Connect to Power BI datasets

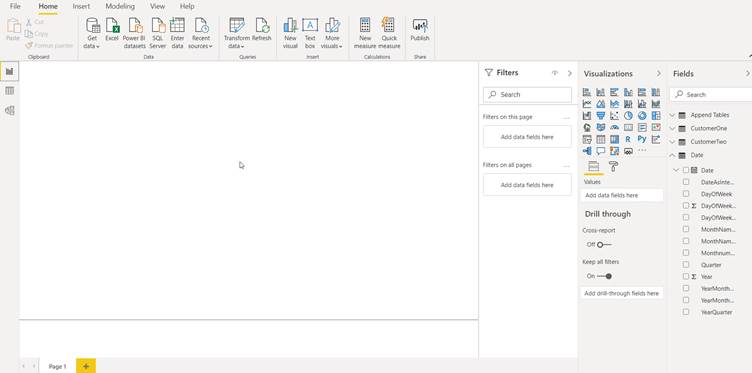[x=134, y=33]
